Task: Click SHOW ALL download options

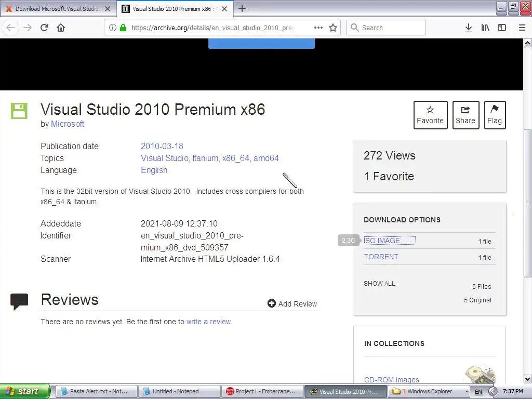Action: point(379,283)
